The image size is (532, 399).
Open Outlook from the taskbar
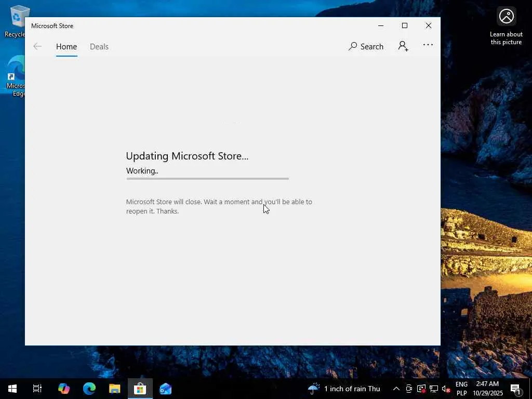[166, 389]
